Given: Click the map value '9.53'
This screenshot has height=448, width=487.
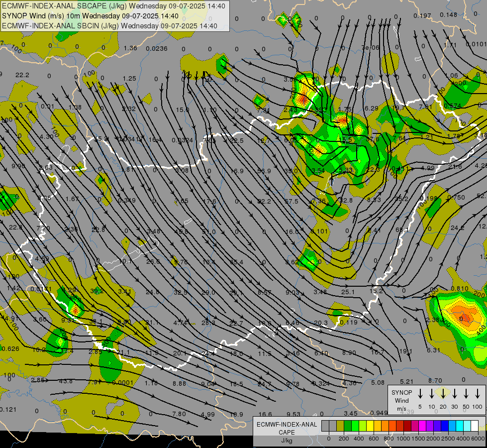Looking at the screenshot, I should pyautogui.click(x=293, y=414).
